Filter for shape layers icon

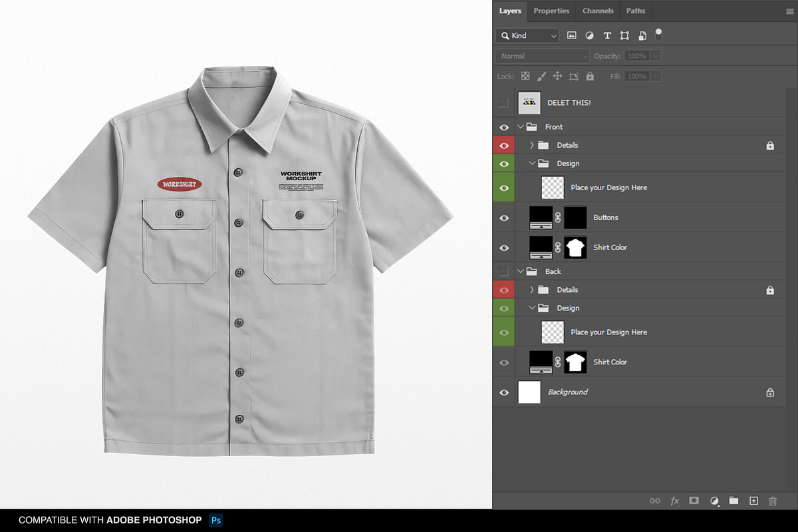[x=624, y=35]
